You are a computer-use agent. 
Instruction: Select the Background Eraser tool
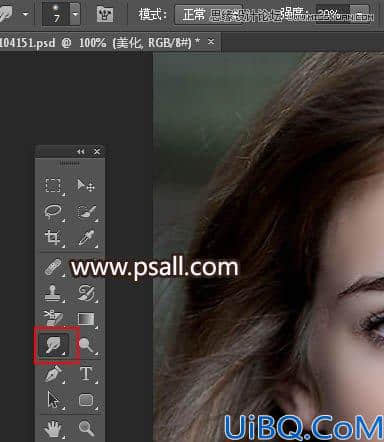click(53, 318)
